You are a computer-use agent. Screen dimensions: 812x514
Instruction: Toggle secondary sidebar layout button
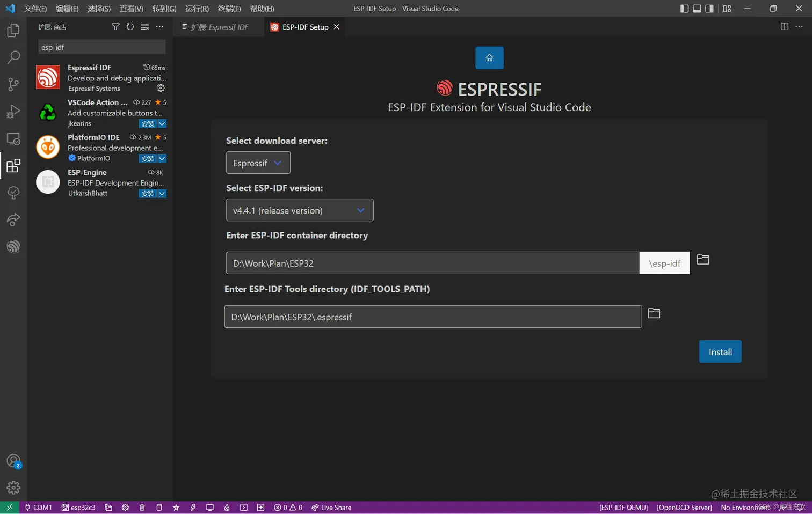point(709,9)
